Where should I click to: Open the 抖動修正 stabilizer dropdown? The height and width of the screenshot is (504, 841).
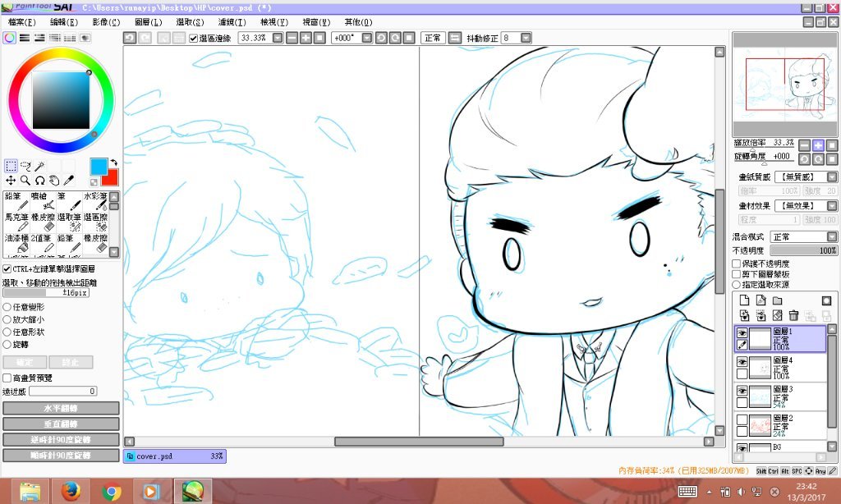coord(526,38)
